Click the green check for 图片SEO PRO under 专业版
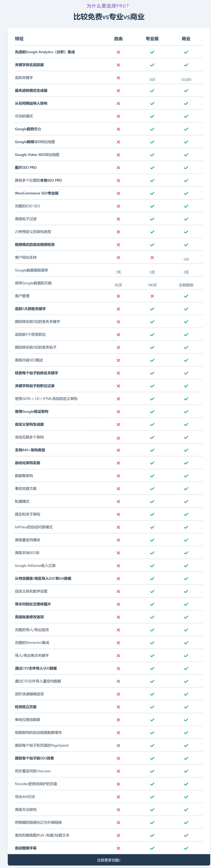Image resolution: width=211 pixels, height=868 pixels. [152, 168]
